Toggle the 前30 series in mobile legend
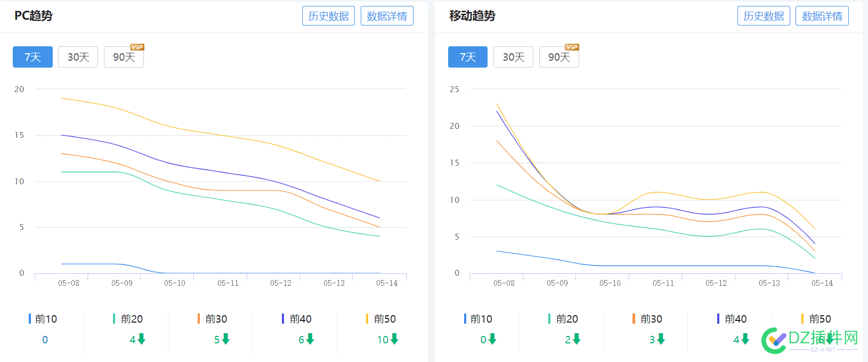The image size is (868, 362). click(652, 318)
